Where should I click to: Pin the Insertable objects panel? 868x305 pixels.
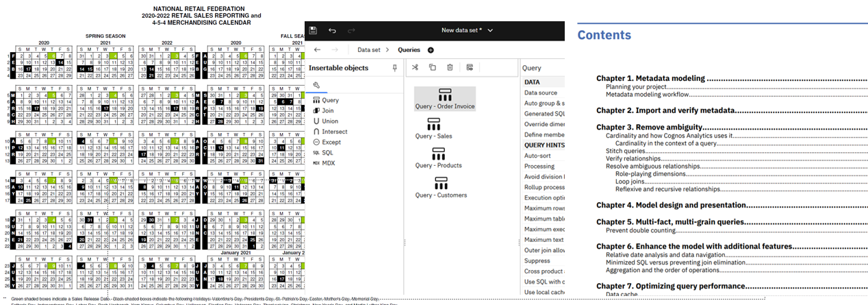[x=394, y=68]
